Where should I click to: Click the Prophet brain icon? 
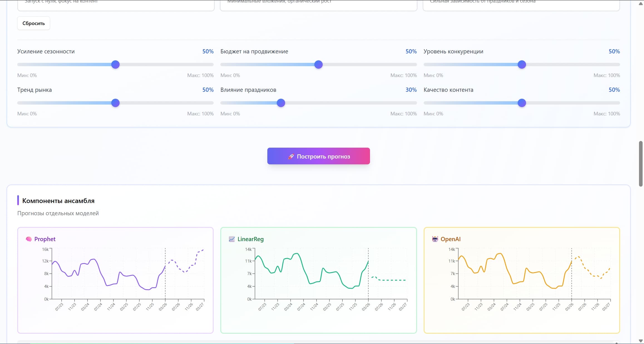pyautogui.click(x=29, y=239)
